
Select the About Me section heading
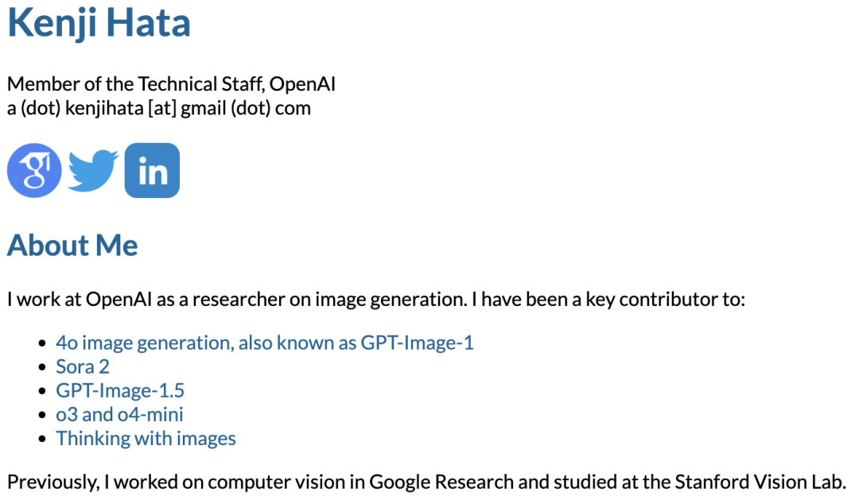[x=72, y=246]
